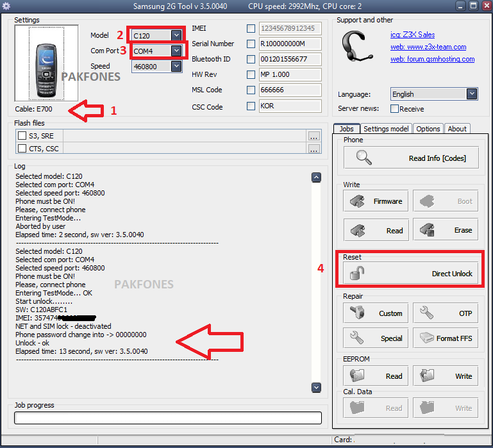493x448 pixels.
Task: Click the log line 'Unlock - ok'
Action: tap(33, 343)
